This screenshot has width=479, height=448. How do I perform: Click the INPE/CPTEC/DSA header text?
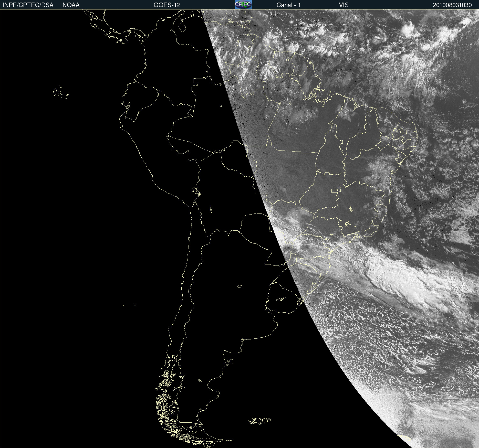coord(28,5)
